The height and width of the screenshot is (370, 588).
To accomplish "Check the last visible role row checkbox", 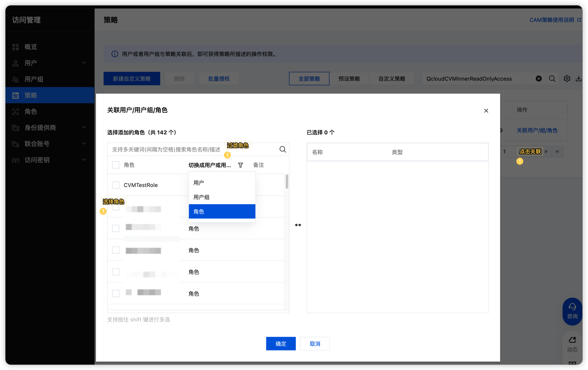I will [x=116, y=293].
